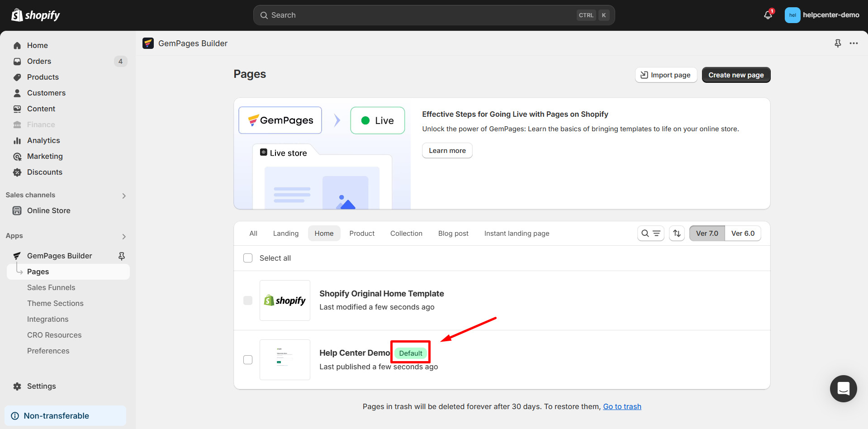Follow the Go to trash link
The width and height of the screenshot is (868, 429).
coord(622,406)
